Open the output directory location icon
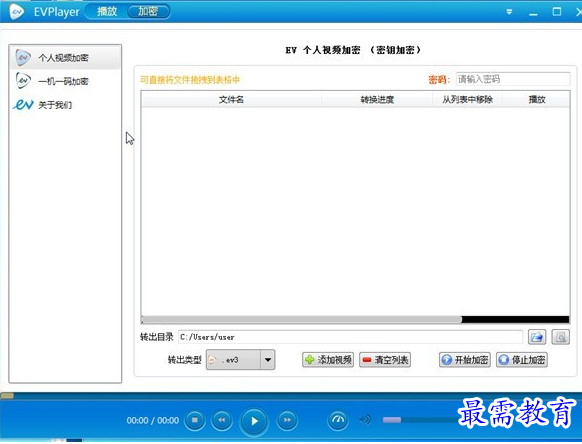Viewport: 582px width, 444px height. [x=560, y=337]
